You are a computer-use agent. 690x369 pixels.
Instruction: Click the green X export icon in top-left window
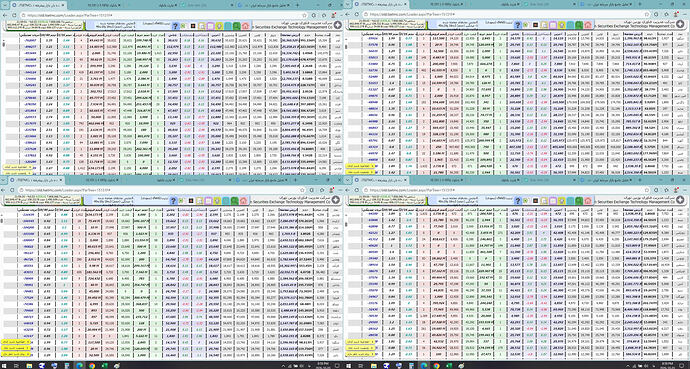[183, 26]
